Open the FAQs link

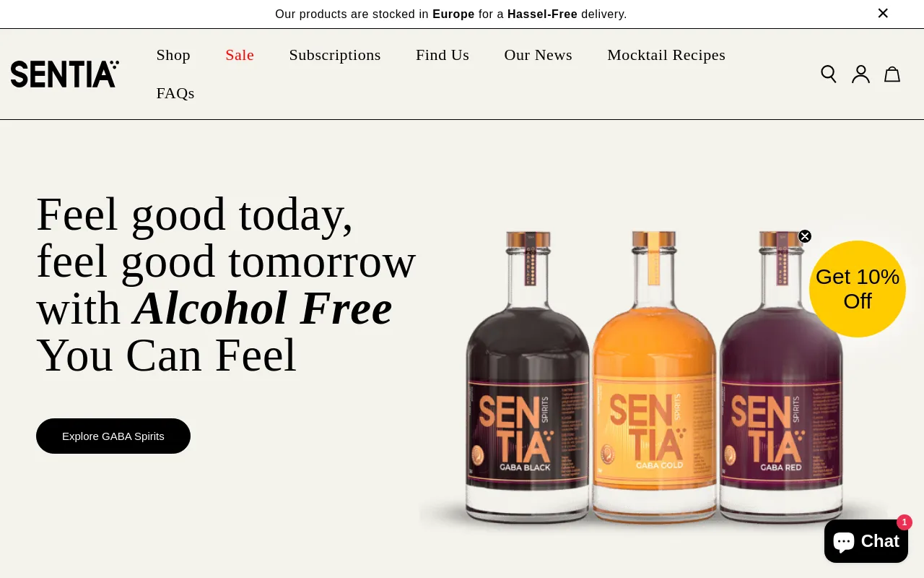[x=175, y=93]
